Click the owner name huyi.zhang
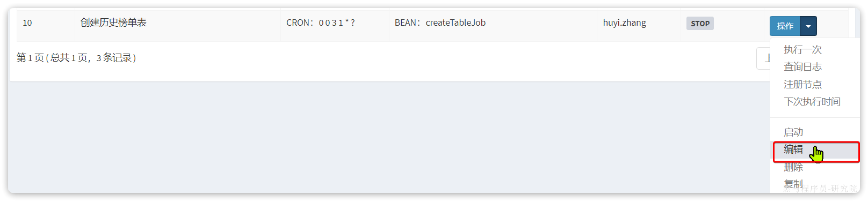Image resolution: width=868 pixels, height=202 pixels. (x=624, y=23)
